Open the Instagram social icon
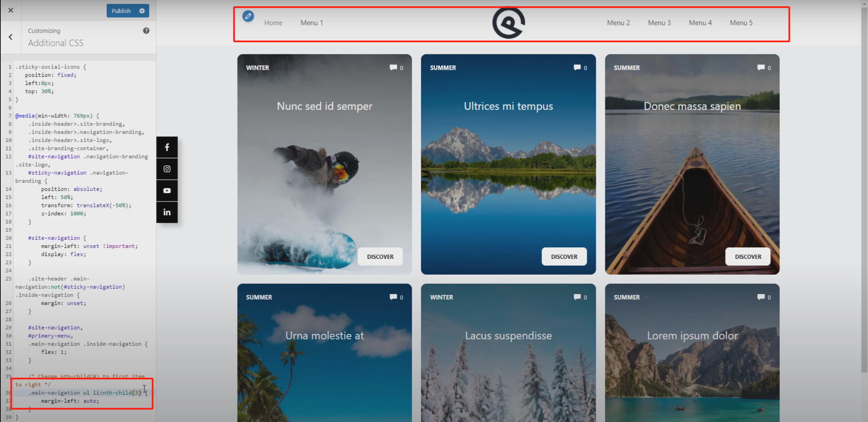Image resolution: width=868 pixels, height=422 pixels. point(167,169)
